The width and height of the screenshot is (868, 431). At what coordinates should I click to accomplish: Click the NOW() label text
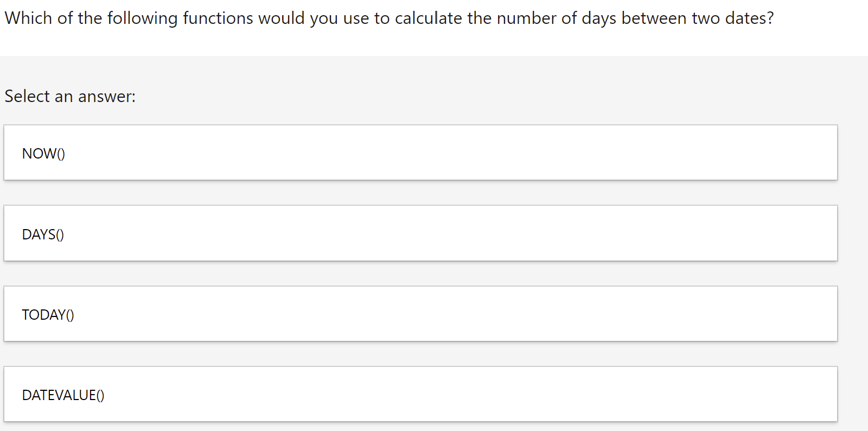pyautogui.click(x=43, y=153)
